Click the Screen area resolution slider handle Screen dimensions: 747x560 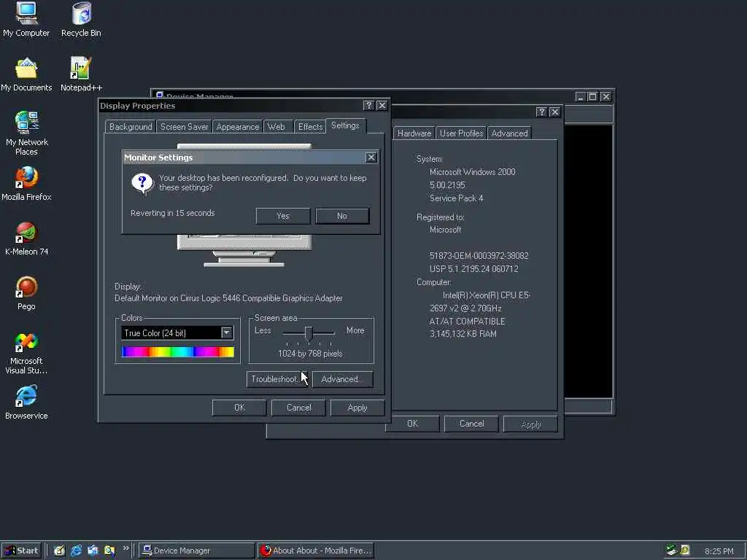[x=309, y=334]
